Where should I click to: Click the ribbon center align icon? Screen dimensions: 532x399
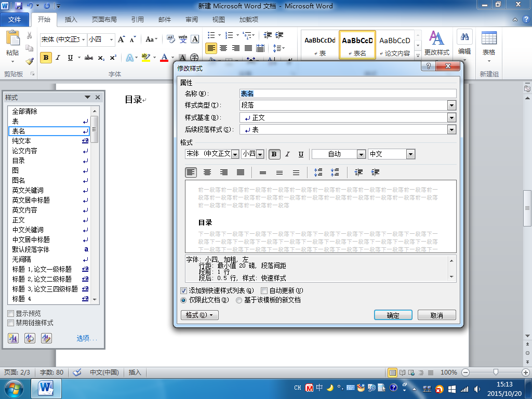point(223,48)
